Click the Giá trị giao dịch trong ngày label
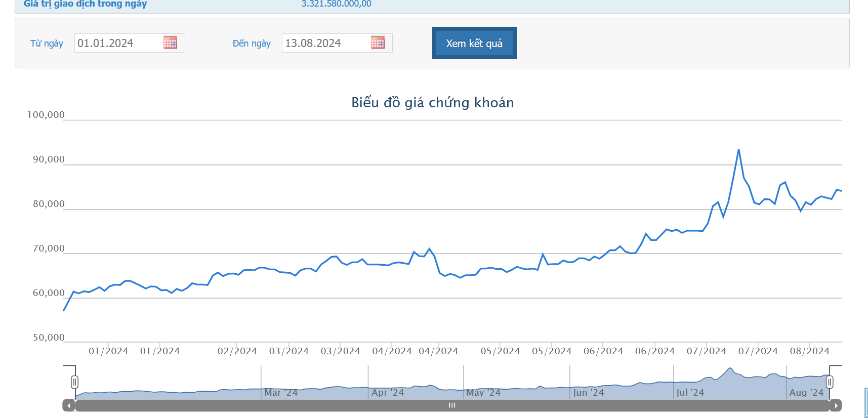 (85, 4)
